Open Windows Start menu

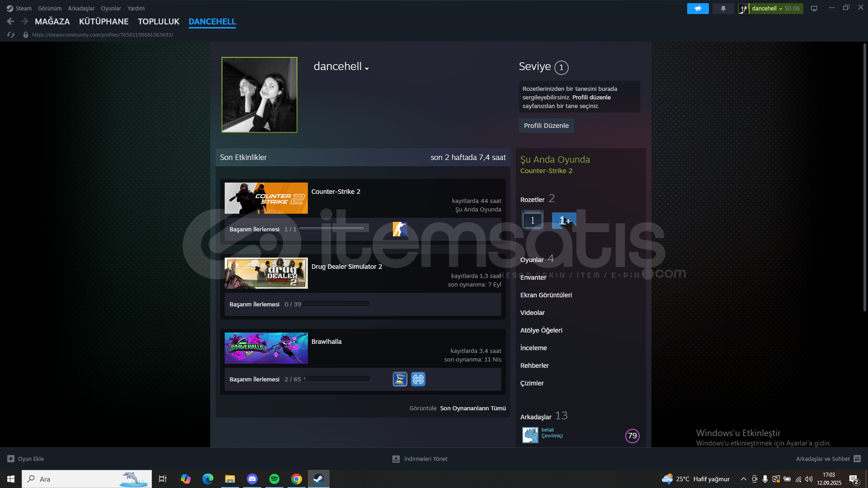pyautogui.click(x=11, y=479)
